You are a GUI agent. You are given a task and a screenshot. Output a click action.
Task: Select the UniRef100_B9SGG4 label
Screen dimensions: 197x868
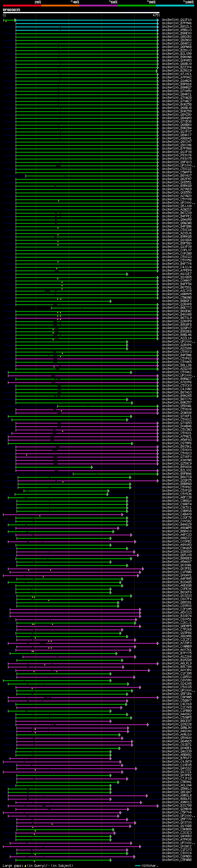click(176, 467)
